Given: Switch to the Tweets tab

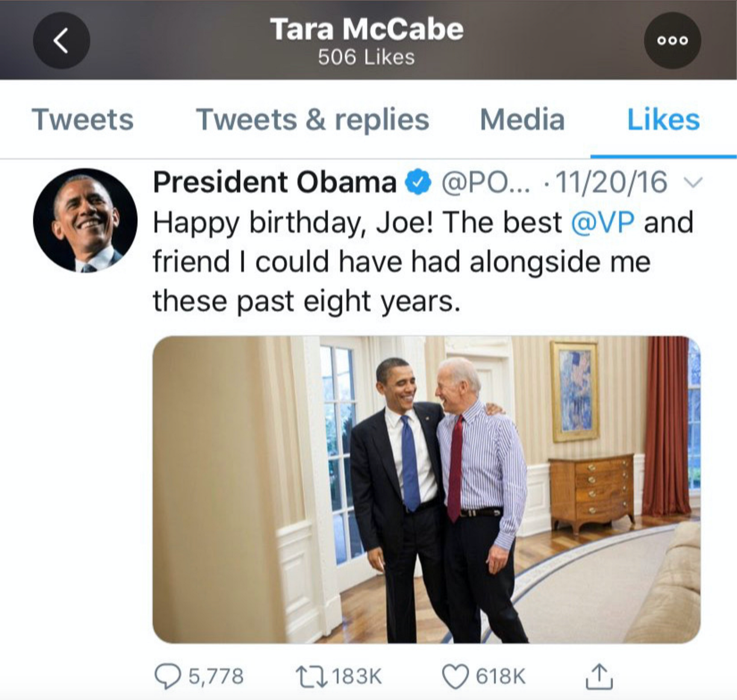Looking at the screenshot, I should pos(83,119).
